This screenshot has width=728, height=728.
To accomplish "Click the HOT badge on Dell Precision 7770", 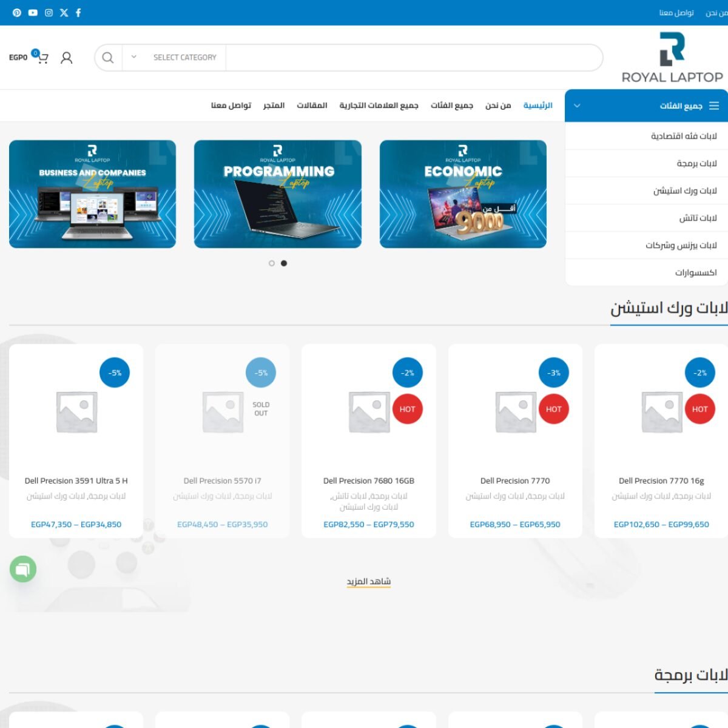I will (x=554, y=409).
